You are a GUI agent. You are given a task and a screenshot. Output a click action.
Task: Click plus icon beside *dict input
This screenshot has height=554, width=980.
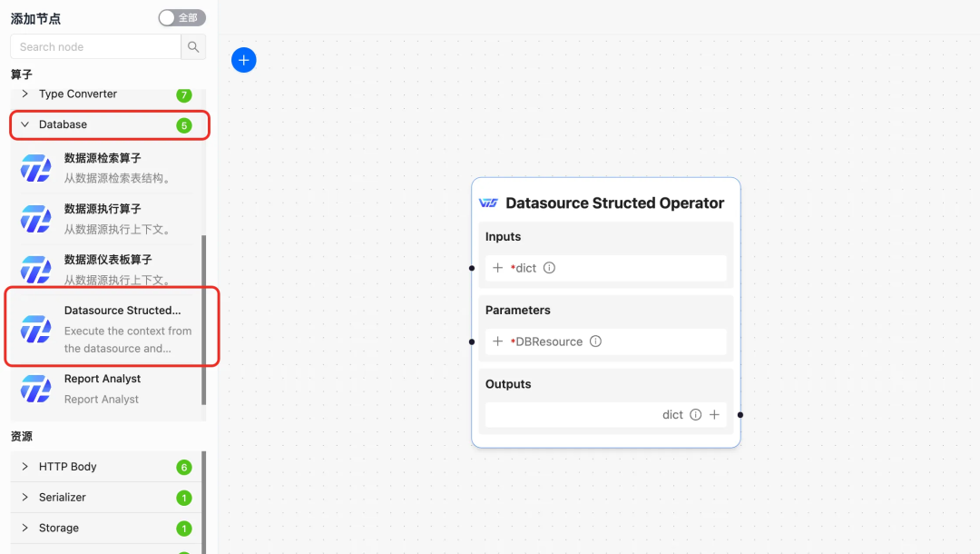[497, 268]
